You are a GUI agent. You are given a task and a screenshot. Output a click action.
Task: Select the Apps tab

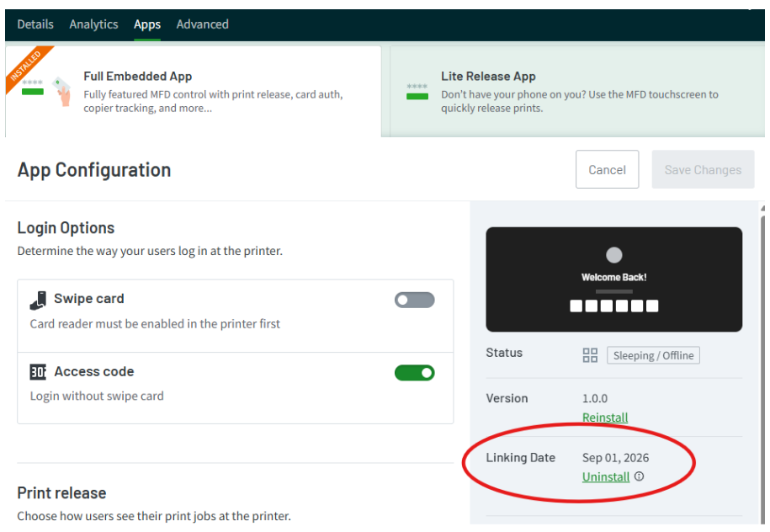(147, 24)
